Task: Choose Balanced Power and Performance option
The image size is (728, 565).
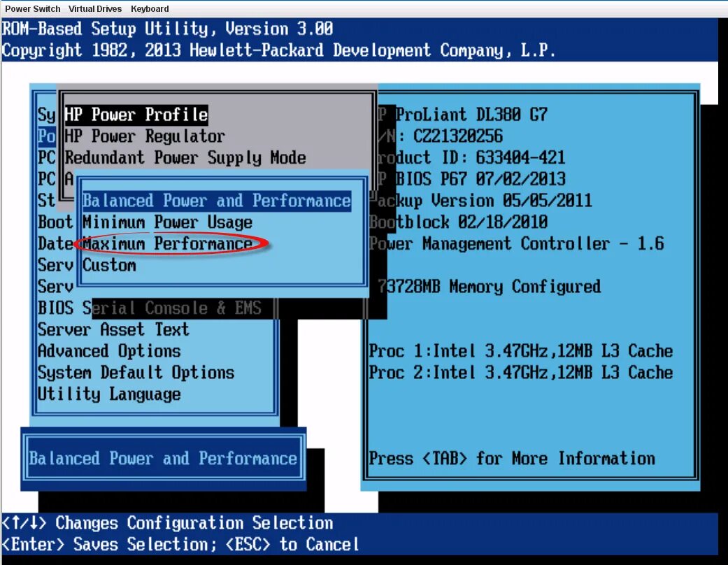Action: pyautogui.click(x=216, y=201)
